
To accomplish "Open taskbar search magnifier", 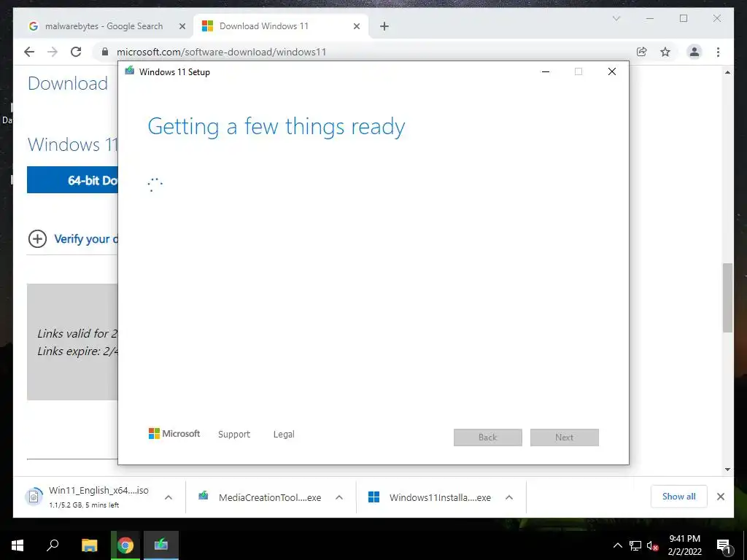I will (x=53, y=545).
